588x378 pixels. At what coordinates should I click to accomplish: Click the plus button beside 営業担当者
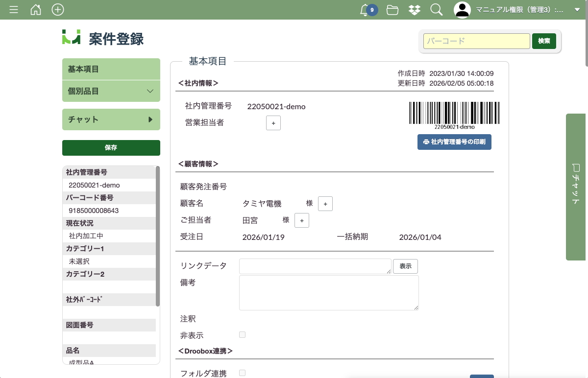273,123
